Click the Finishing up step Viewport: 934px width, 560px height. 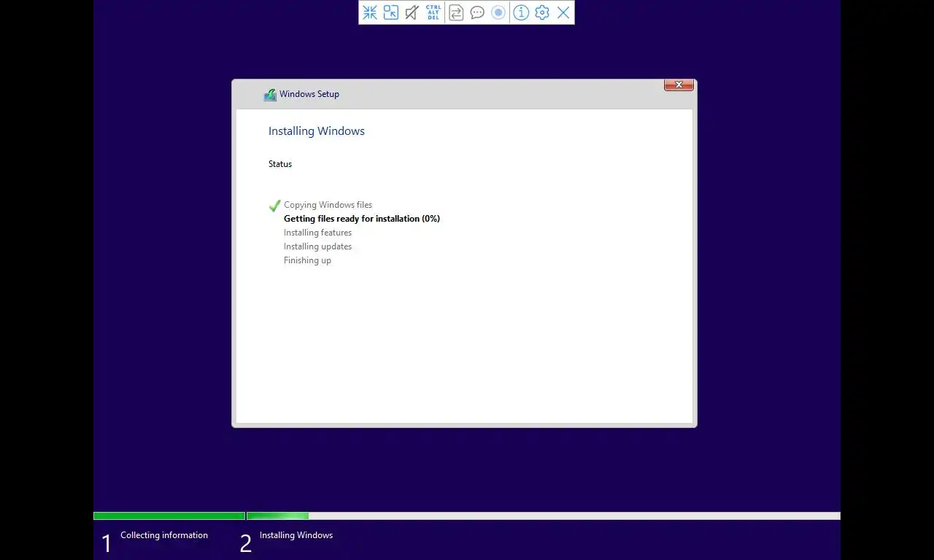pyautogui.click(x=307, y=260)
